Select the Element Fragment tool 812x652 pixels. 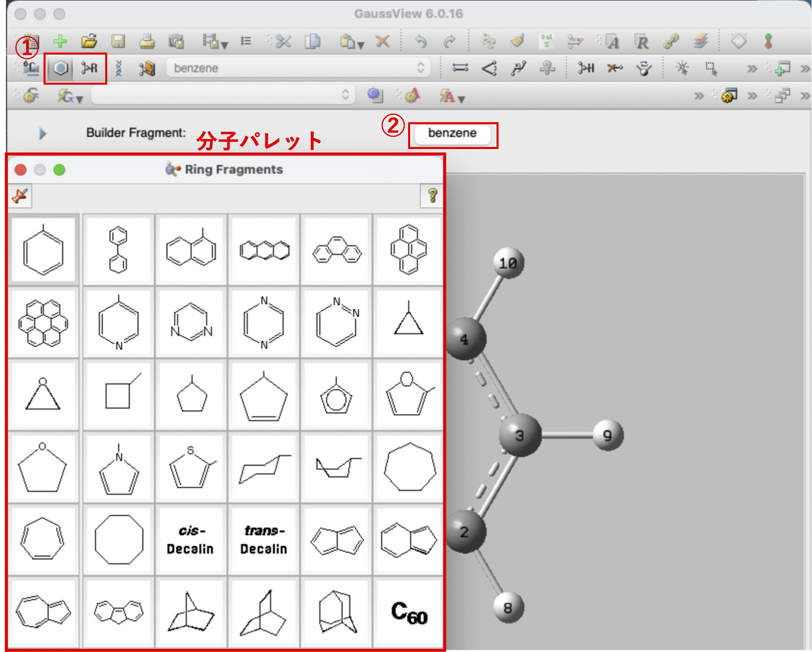pos(31,68)
